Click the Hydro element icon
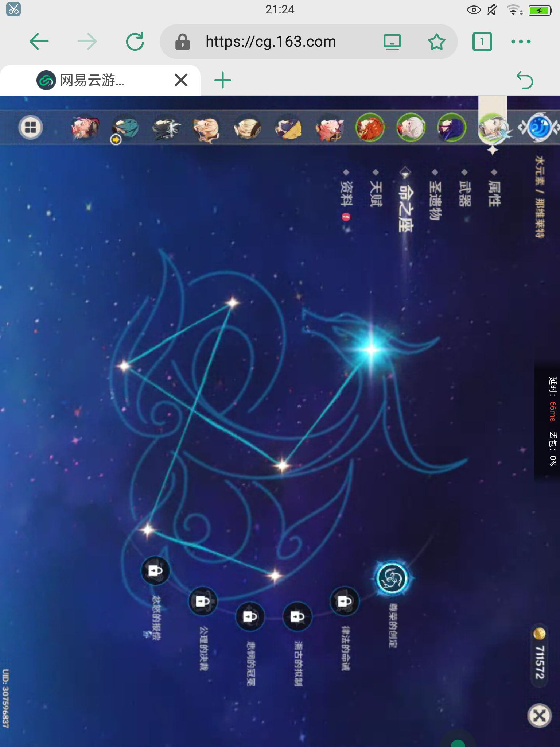Image resolution: width=560 pixels, height=747 pixels. (x=539, y=128)
